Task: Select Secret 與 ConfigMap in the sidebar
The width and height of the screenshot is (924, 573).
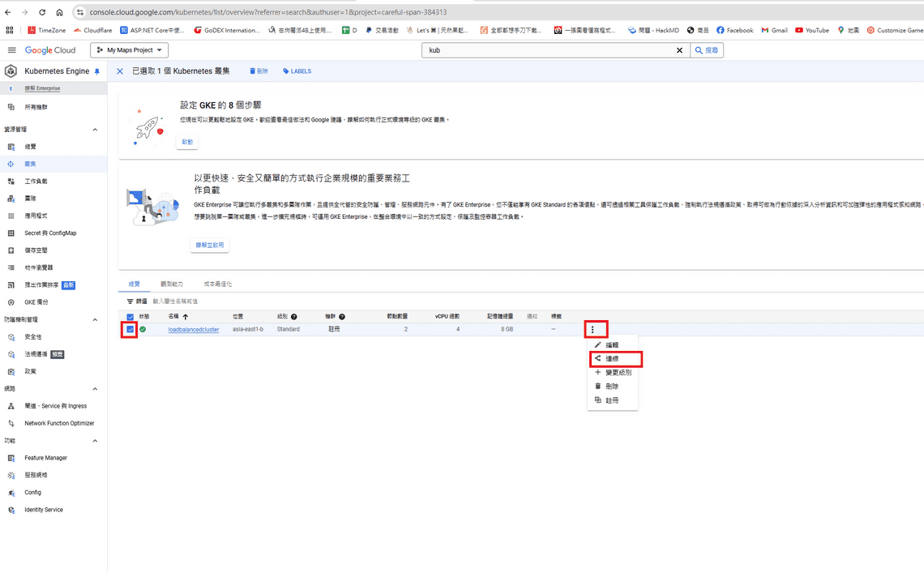Action: click(x=49, y=232)
